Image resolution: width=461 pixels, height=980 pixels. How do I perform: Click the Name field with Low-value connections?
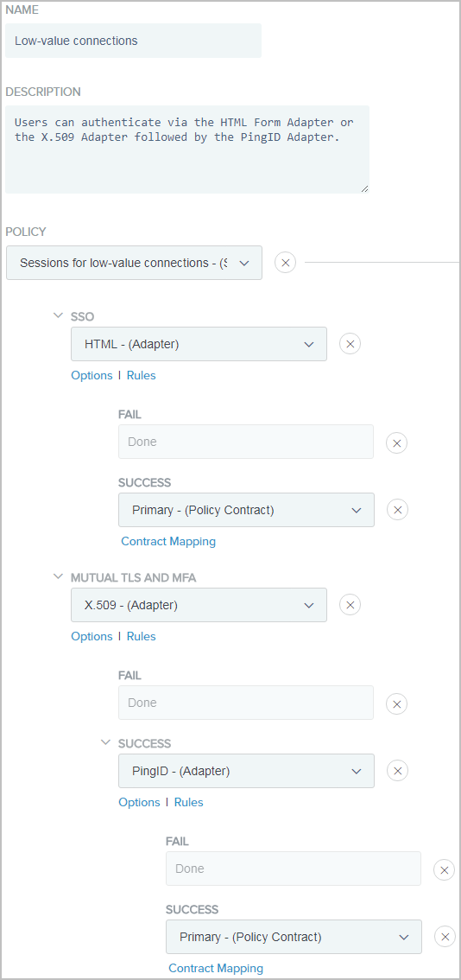[134, 41]
